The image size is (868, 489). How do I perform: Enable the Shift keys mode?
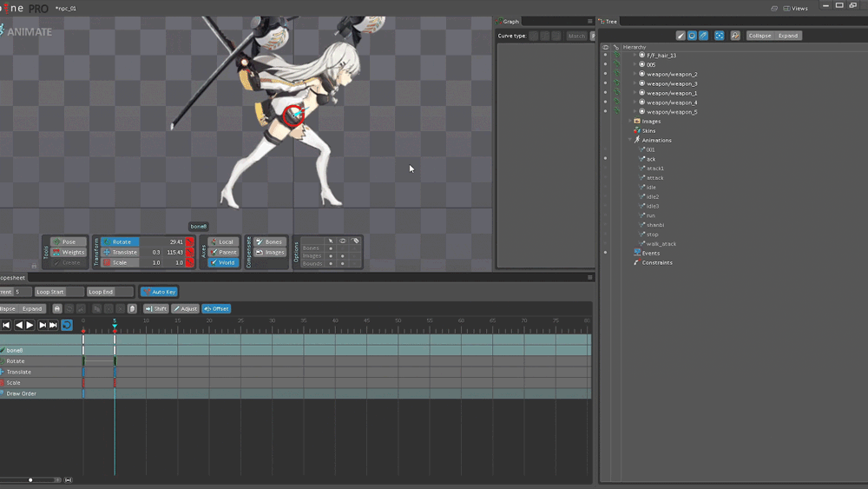point(156,309)
